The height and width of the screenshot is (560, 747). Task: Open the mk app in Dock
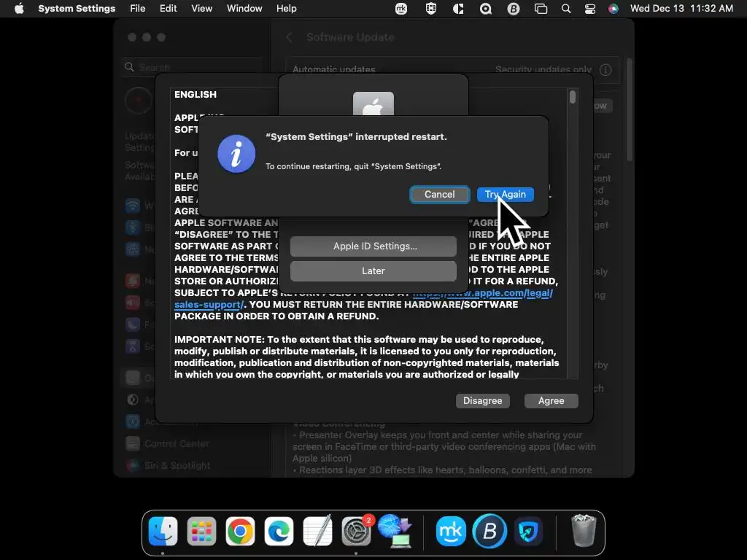pos(451,531)
